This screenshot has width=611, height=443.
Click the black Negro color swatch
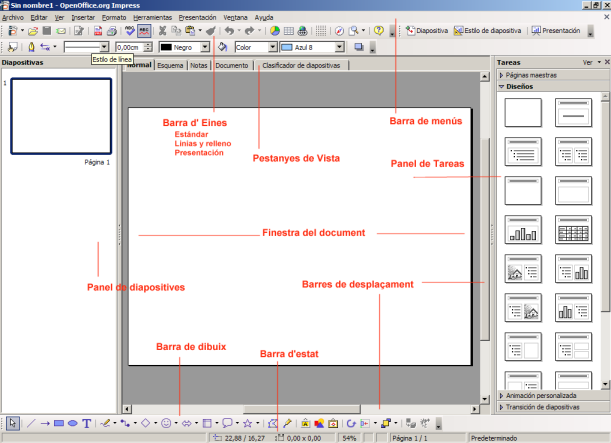(x=166, y=47)
